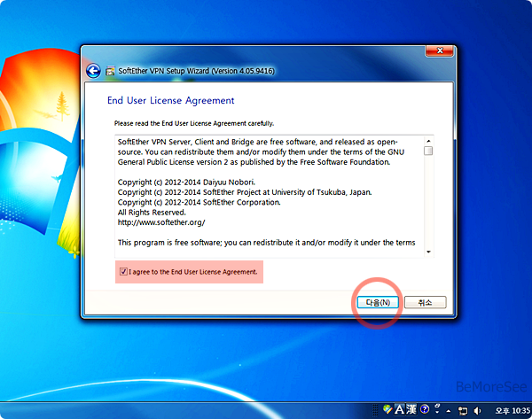Click 'Copyright (c) 2012-2014 Daiyuu Nobori.' line
The width and height of the screenshot is (532, 419).
point(186,182)
